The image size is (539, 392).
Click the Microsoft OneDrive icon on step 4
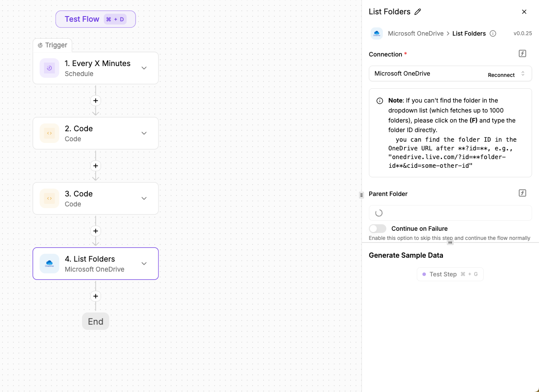(x=49, y=264)
